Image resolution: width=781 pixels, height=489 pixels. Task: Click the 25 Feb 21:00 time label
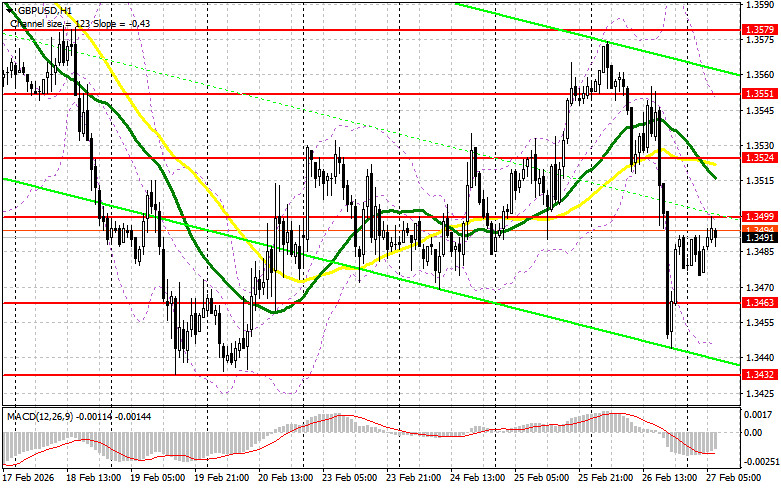tap(605, 478)
